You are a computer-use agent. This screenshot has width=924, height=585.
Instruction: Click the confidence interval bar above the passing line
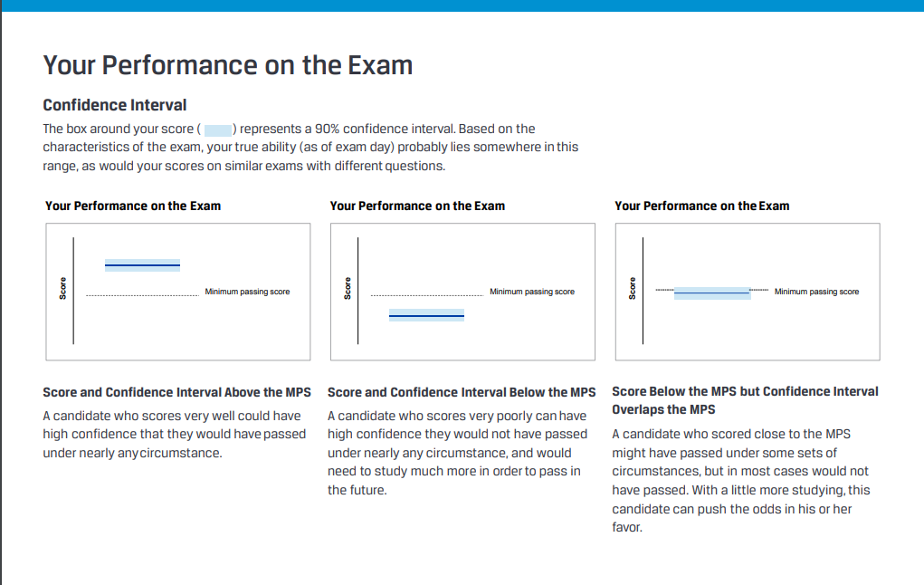point(142,264)
